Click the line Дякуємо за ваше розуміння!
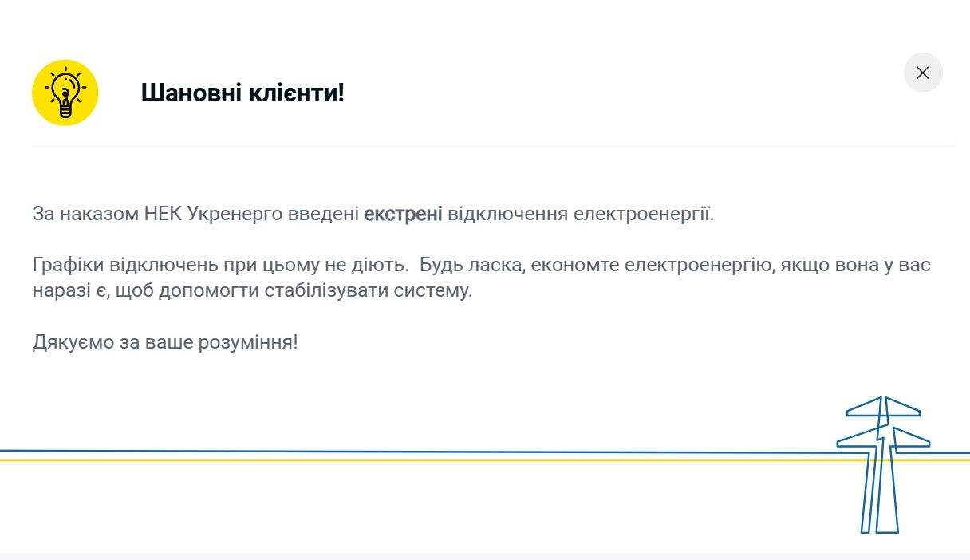This screenshot has height=560, width=970. 165,341
